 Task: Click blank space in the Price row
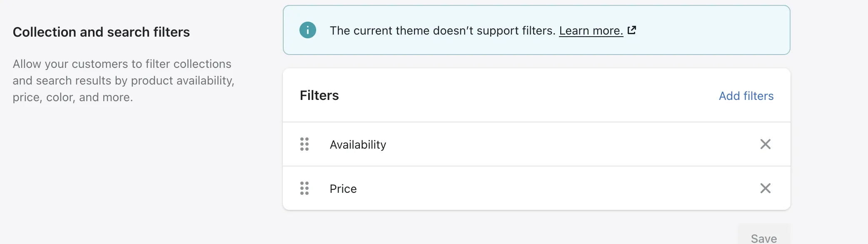562,189
